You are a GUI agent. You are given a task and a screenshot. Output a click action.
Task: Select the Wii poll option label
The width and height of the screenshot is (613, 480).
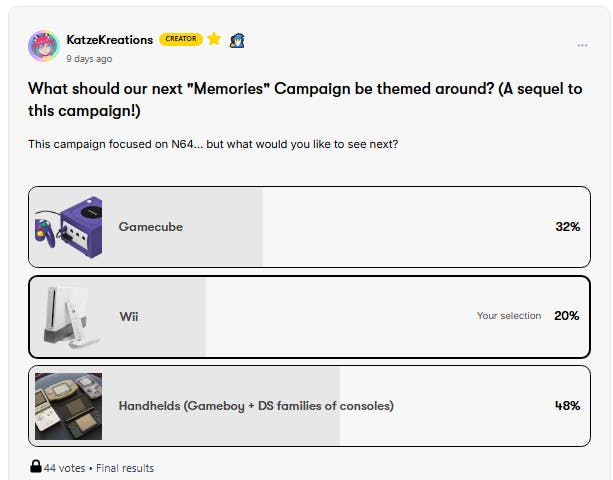coord(129,316)
